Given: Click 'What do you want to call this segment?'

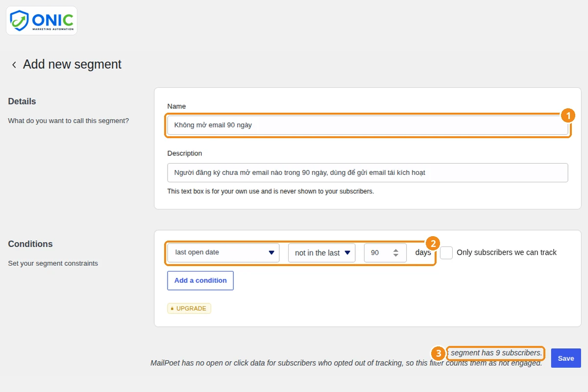Looking at the screenshot, I should pos(69,121).
